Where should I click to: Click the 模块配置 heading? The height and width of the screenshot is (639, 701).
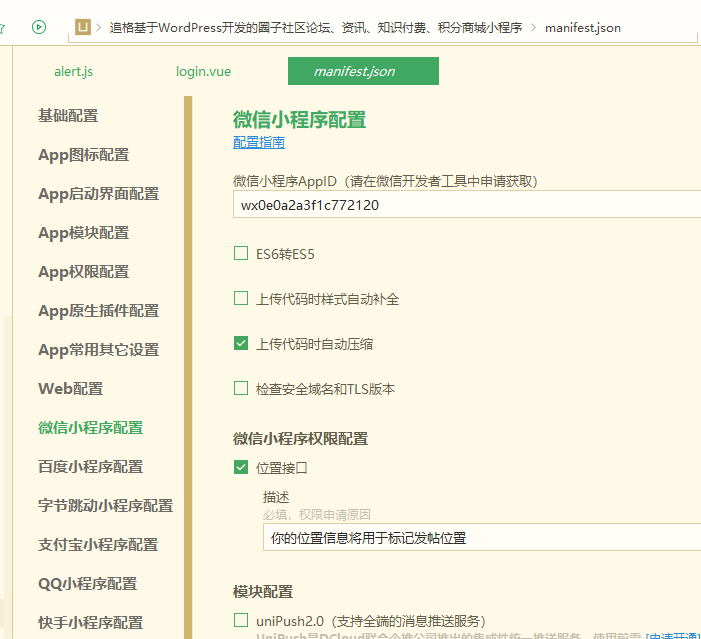tap(263, 592)
